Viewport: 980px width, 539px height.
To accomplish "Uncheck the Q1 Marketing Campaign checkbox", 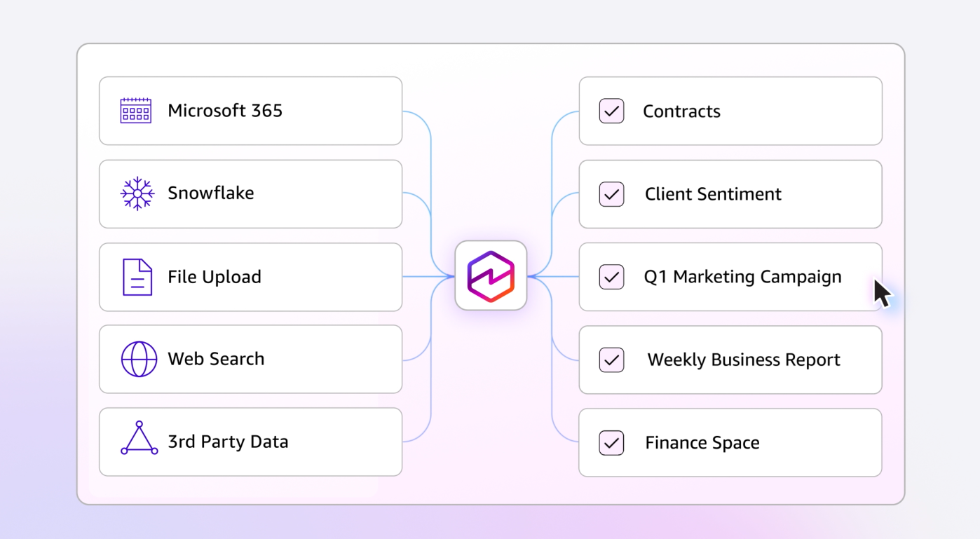I will click(611, 277).
